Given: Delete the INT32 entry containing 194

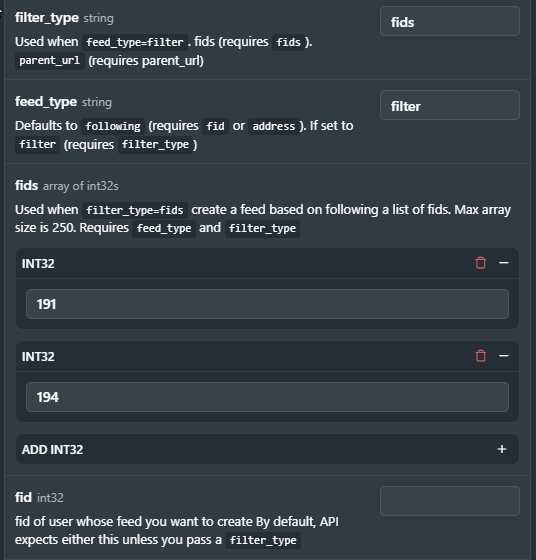Looking at the screenshot, I should [481, 356].
